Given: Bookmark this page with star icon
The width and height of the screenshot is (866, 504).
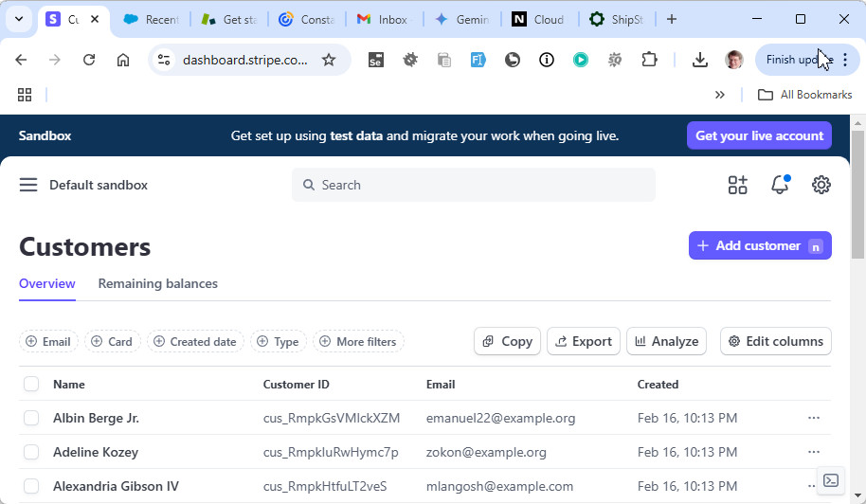Looking at the screenshot, I should click(329, 60).
